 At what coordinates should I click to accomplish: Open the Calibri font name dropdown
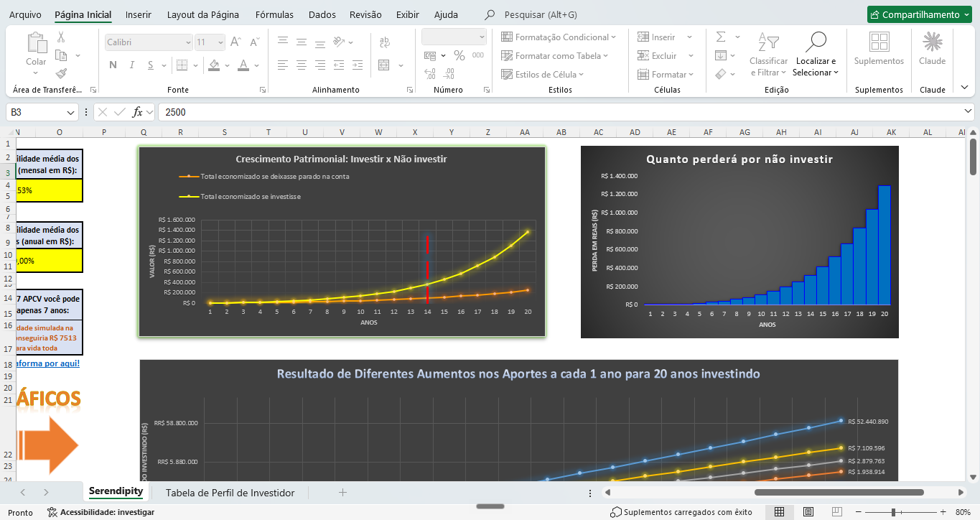[188, 42]
